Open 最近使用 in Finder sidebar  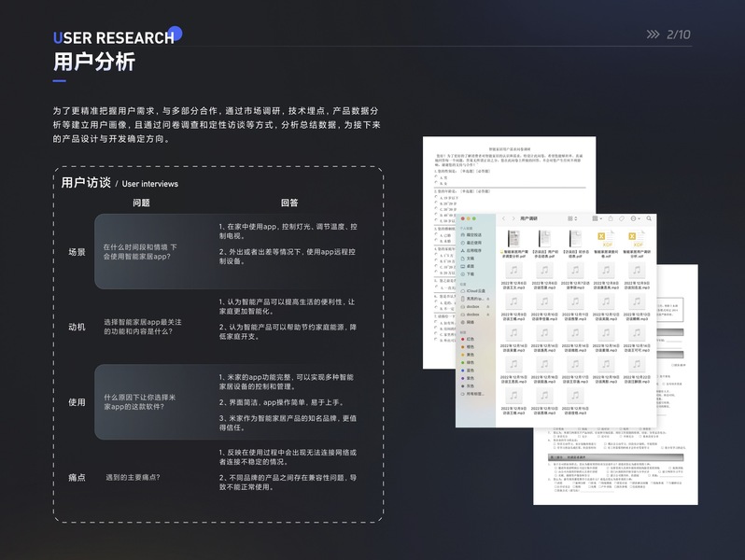(x=471, y=243)
